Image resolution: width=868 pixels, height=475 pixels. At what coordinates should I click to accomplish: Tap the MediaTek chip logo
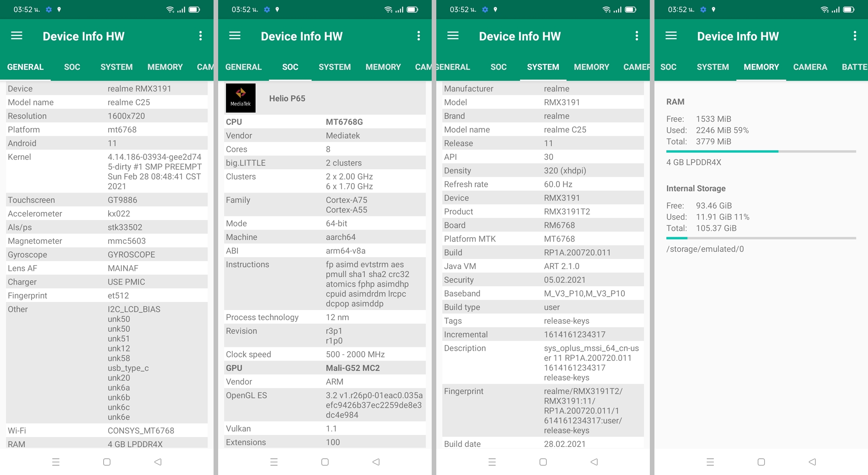click(x=241, y=98)
